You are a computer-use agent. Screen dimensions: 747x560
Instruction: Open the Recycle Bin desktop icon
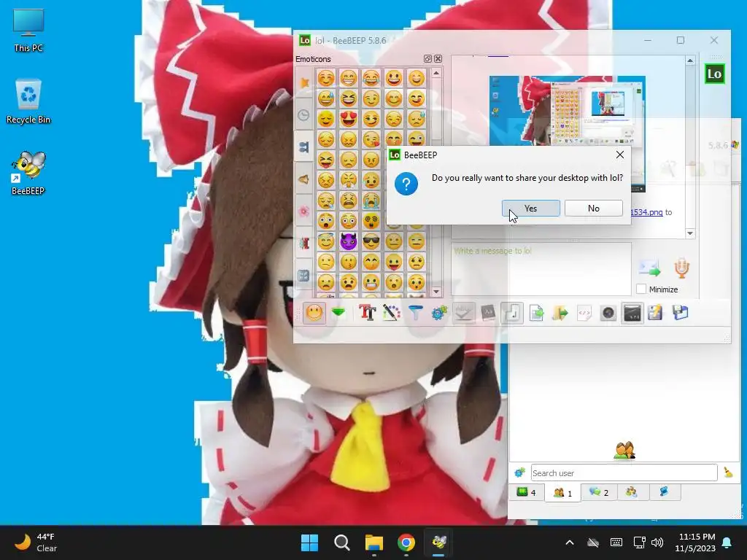(x=28, y=101)
